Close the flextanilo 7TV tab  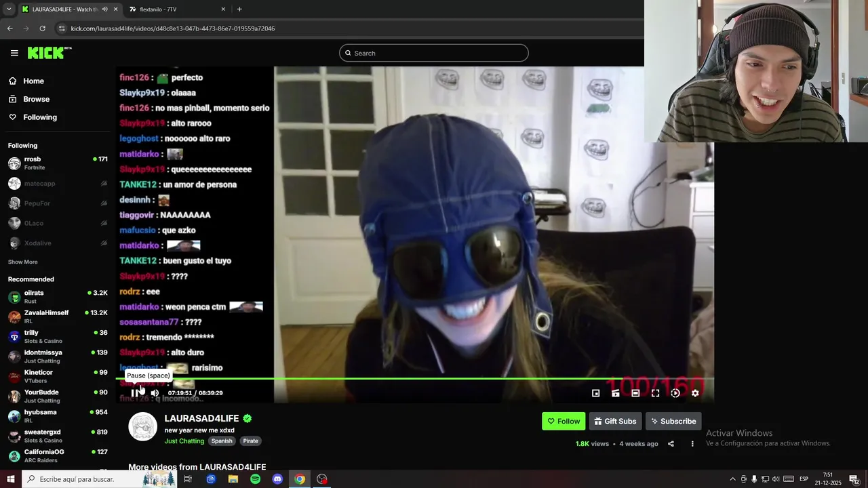[x=223, y=9]
